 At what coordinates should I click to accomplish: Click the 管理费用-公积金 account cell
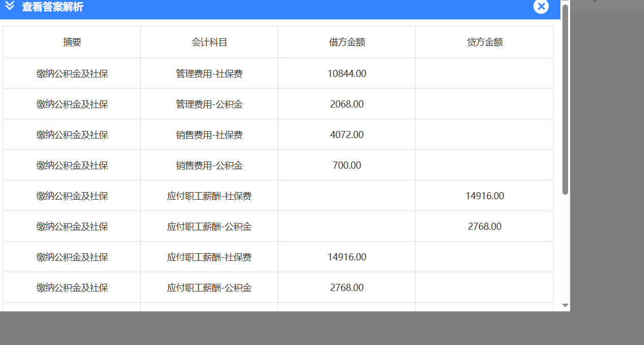(x=209, y=104)
